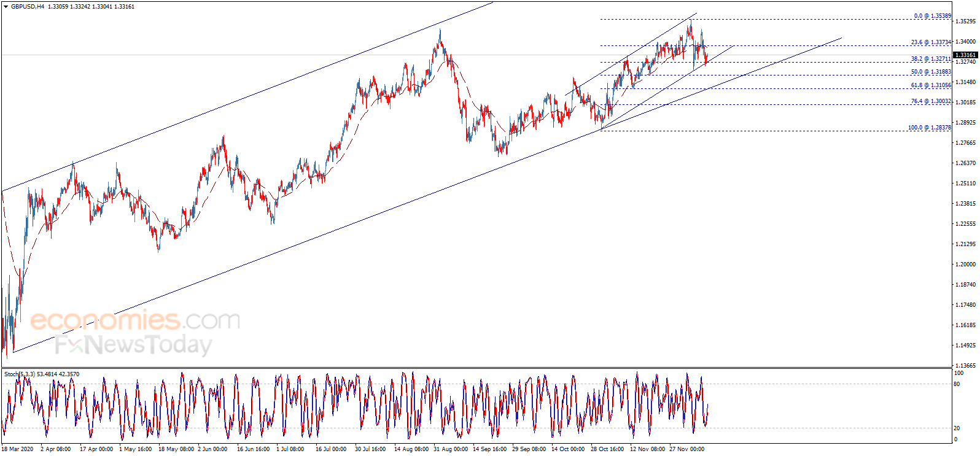The height and width of the screenshot is (456, 980).
Task: Select the Fibonacci label 50.0 @ 1.31883
Action: 931,72
